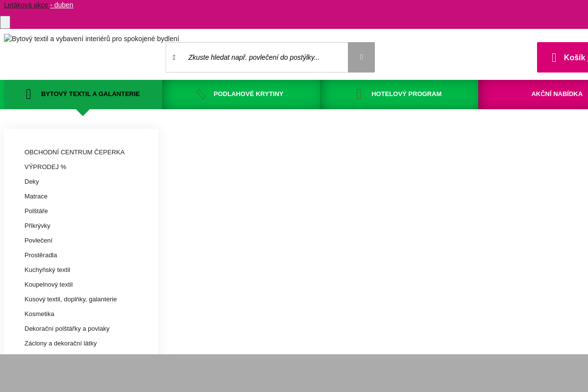Click the site logo image
Screen dimensions: 588x392
[92, 39]
